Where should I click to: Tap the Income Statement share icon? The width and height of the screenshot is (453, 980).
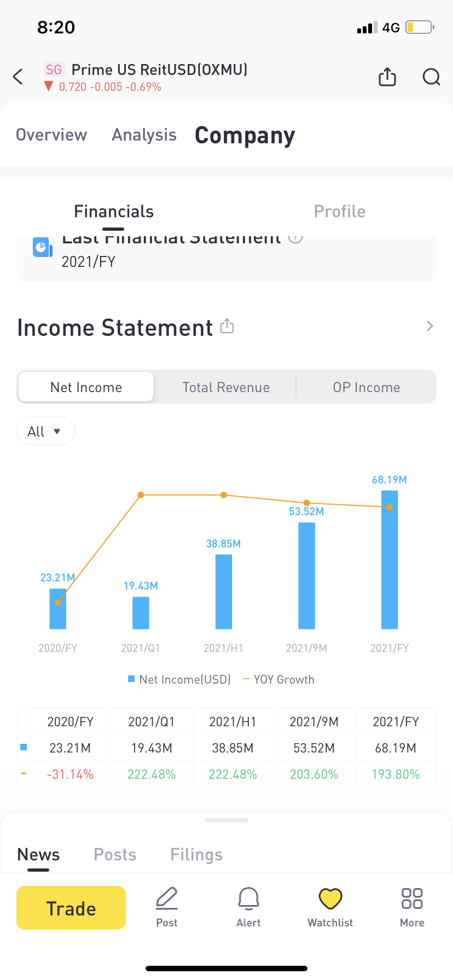[x=227, y=326]
